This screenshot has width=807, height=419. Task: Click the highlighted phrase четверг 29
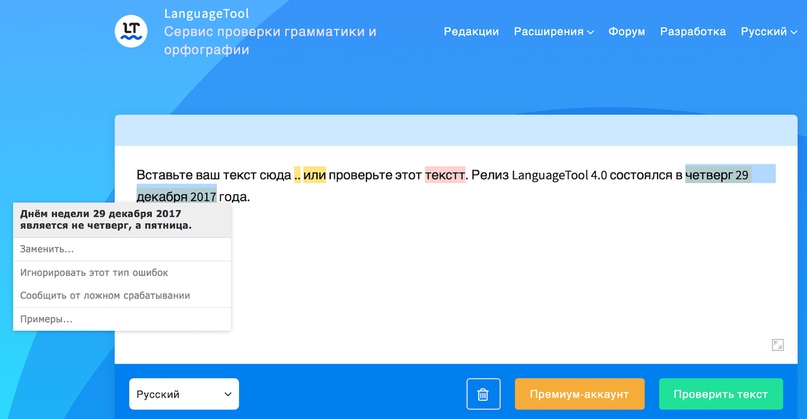(x=717, y=175)
